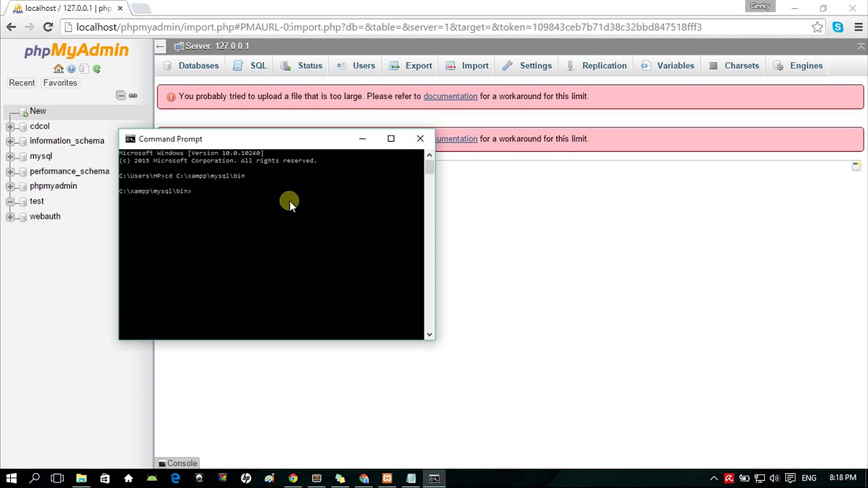Screen dimensions: 868x488
Task: Open the Settings tab
Action: (527, 66)
